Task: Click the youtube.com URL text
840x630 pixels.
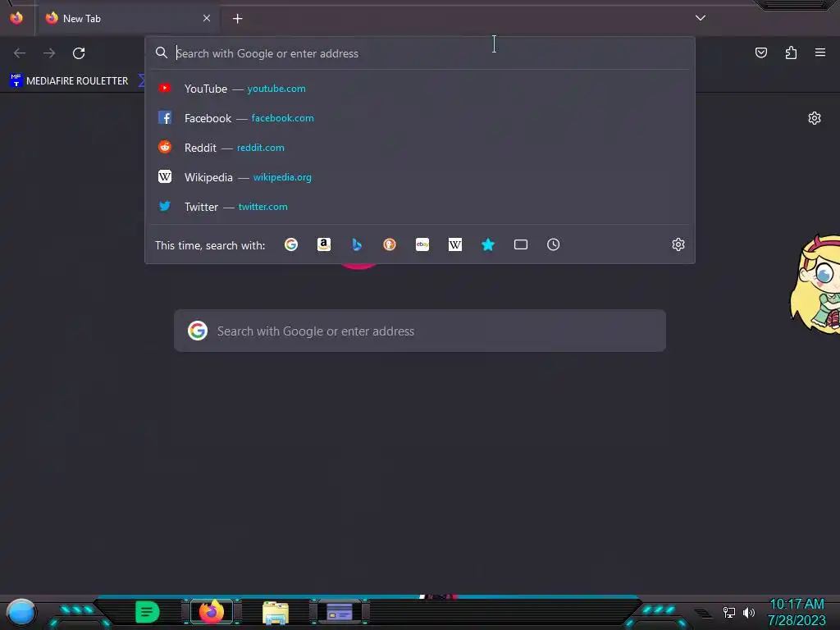Action: tap(276, 89)
